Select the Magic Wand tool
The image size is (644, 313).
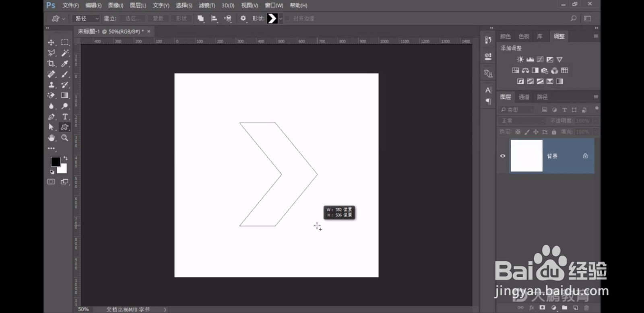click(x=64, y=53)
